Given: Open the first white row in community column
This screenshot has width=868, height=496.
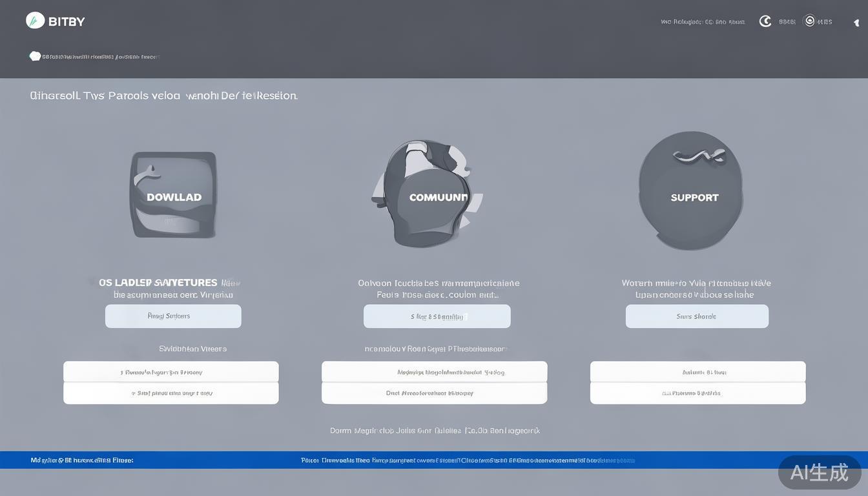Looking at the screenshot, I should [x=434, y=372].
